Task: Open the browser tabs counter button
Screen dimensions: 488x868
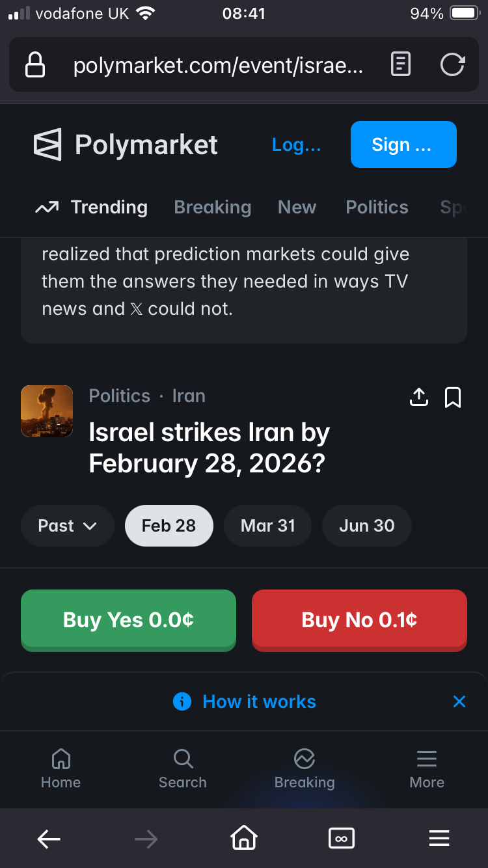Action: coord(342,839)
